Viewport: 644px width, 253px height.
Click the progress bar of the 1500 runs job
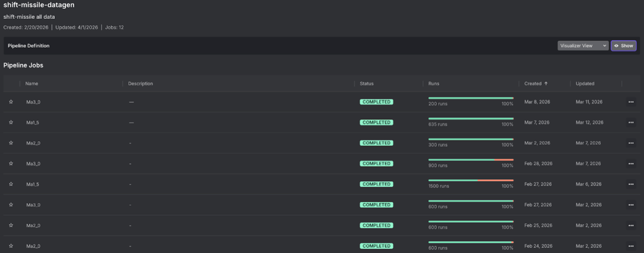[471, 180]
